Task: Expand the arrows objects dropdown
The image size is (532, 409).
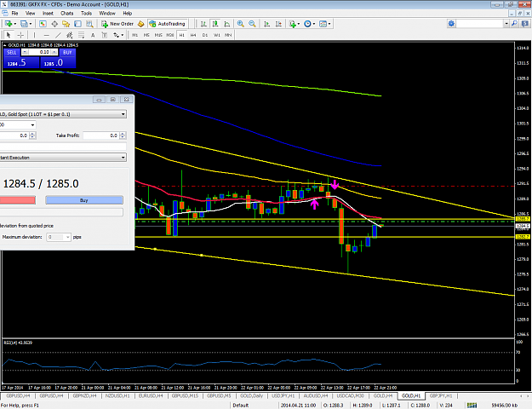Action: click(x=122, y=35)
